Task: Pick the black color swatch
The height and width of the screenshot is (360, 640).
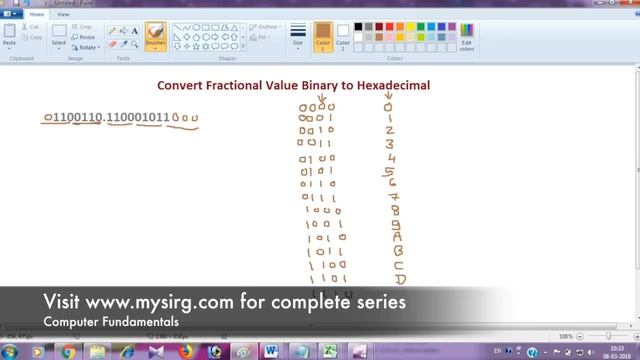Action: pos(358,27)
